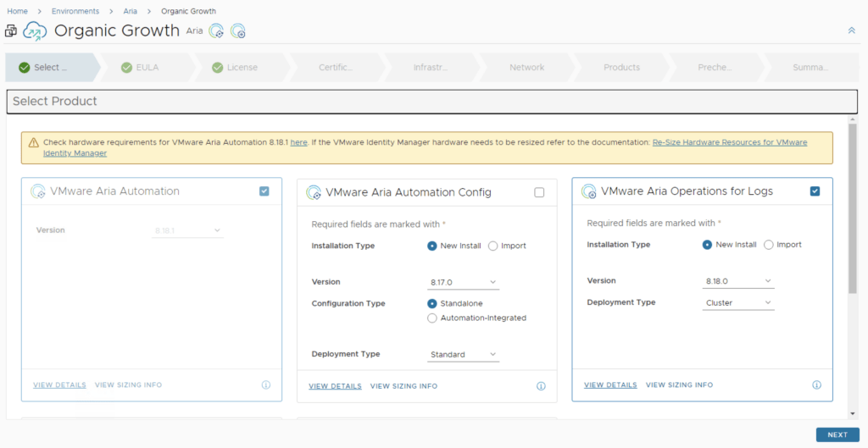Click info icon on Aria Automation Config card
This screenshot has height=448, width=868.
pyautogui.click(x=541, y=386)
